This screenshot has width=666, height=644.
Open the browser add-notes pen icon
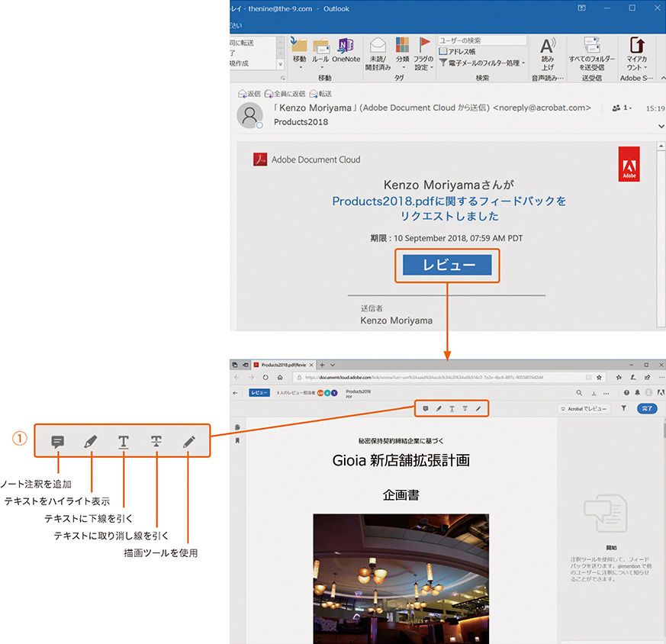633,377
